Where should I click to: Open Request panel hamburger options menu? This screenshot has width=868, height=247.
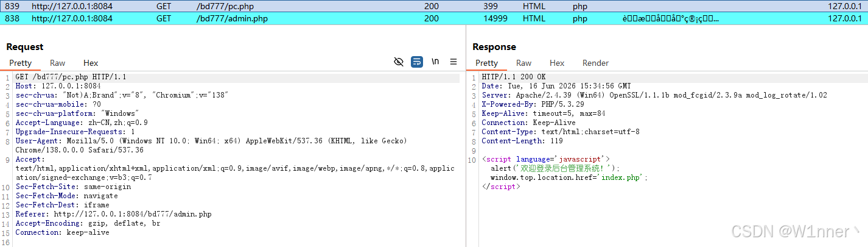click(453, 62)
